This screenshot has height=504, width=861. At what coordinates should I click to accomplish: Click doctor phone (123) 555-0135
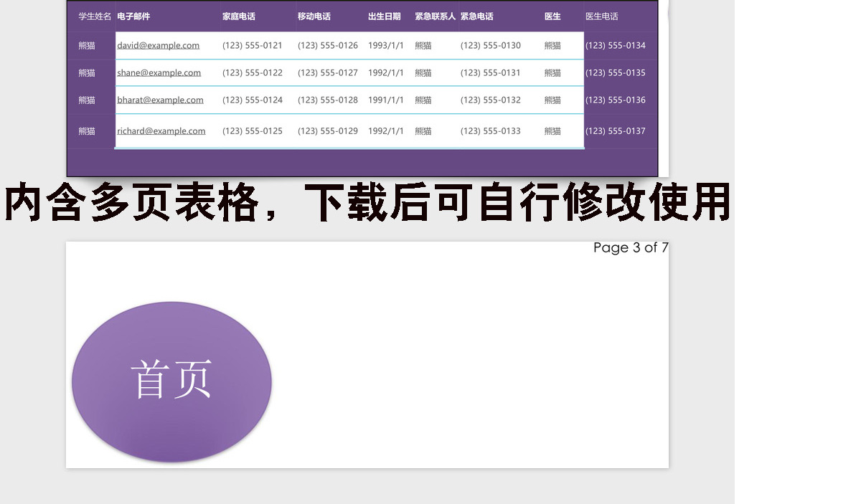(616, 72)
